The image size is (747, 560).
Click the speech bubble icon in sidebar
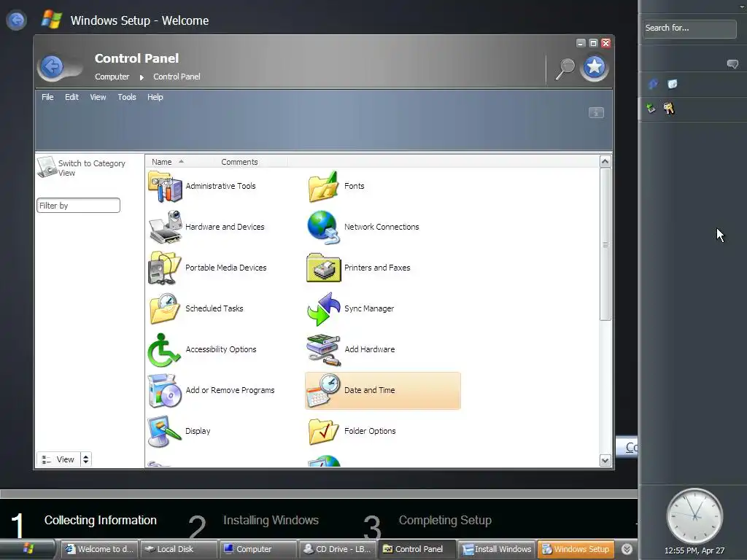pos(732,64)
